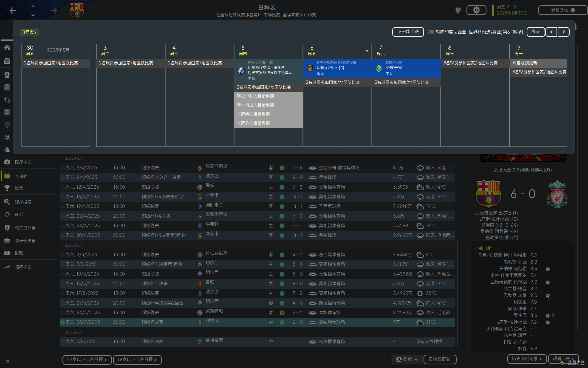Image resolution: width=588 pixels, height=368 pixels.
Task: Click Barcelona crest in match result panel
Action: click(488, 194)
